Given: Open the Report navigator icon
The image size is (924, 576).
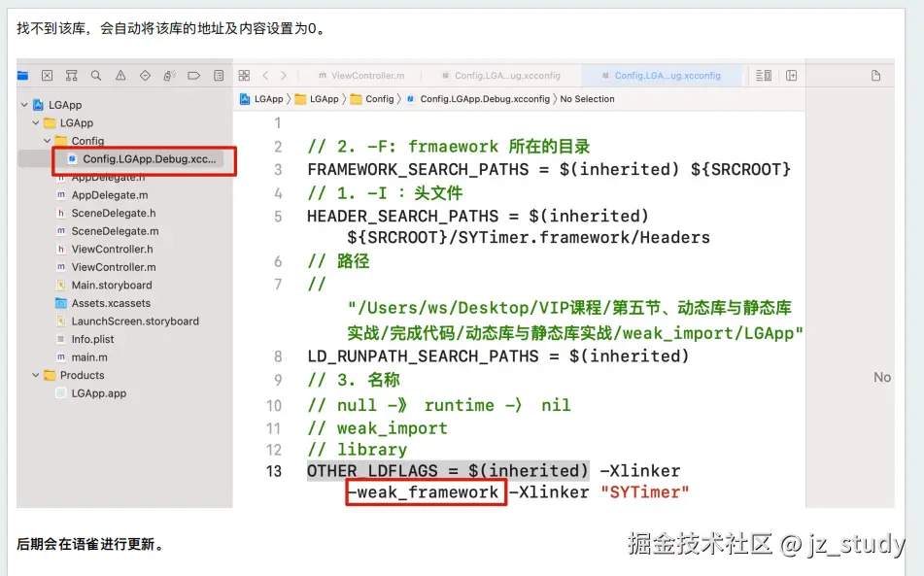Looking at the screenshot, I should [219, 76].
